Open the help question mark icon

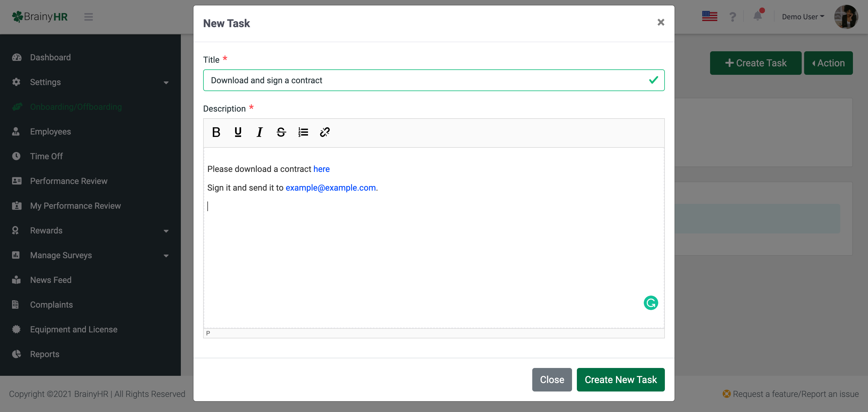click(x=733, y=17)
